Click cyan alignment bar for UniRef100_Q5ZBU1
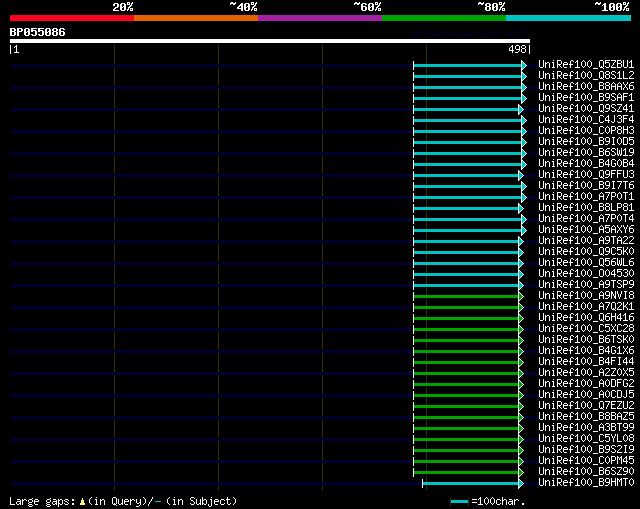 coord(470,65)
